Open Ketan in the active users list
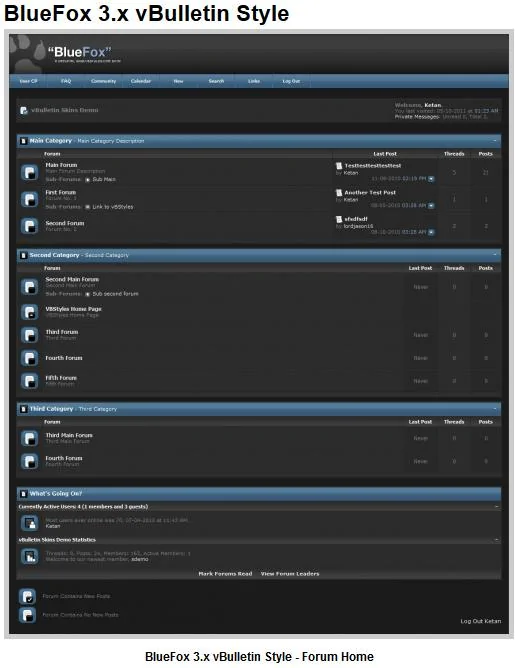Image resolution: width=515 pixels, height=668 pixels. coord(52,526)
